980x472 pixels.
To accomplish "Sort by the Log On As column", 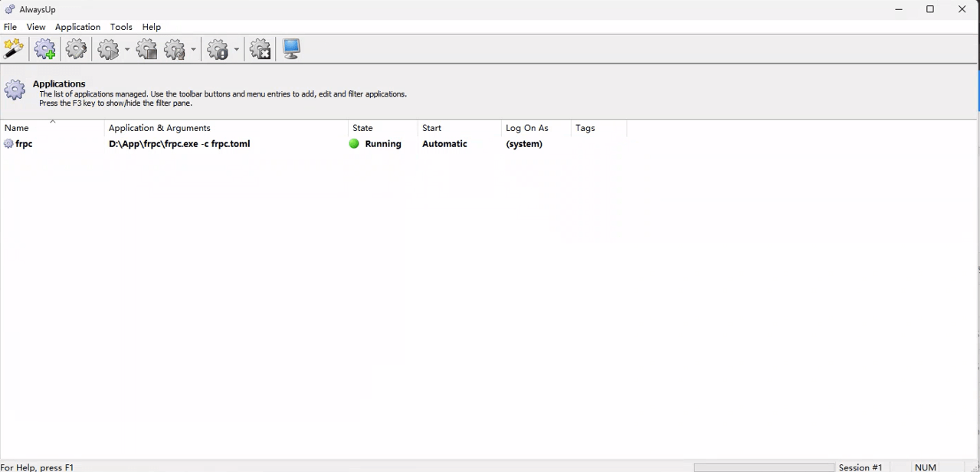I will click(536, 128).
